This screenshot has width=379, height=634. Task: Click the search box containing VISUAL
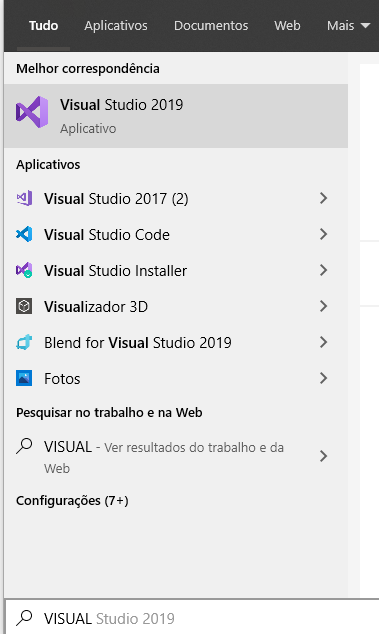[x=192, y=618]
